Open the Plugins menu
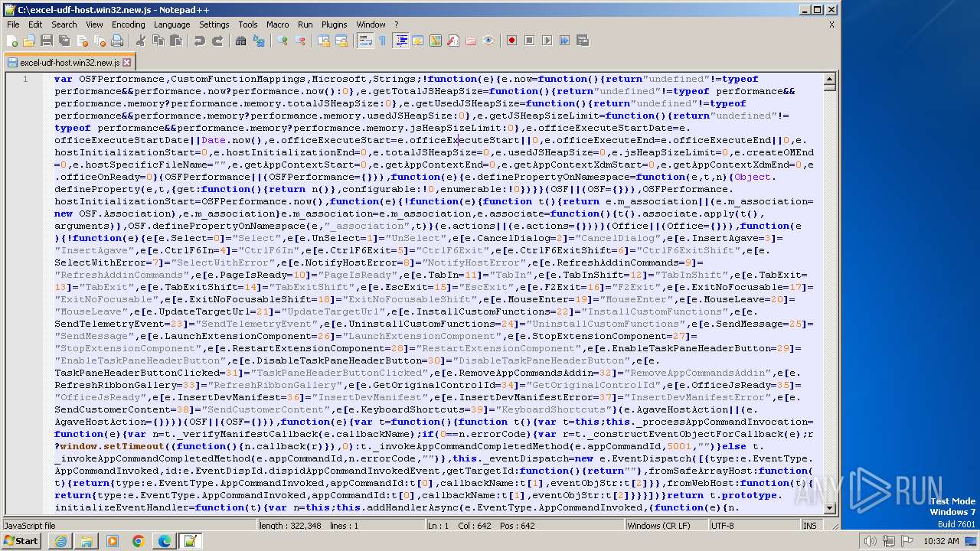 (x=335, y=24)
